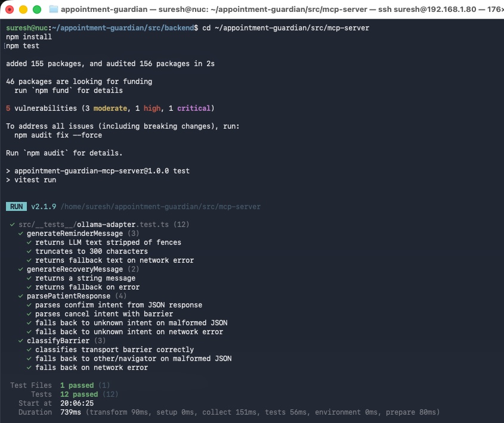504x423 pixels.
Task: Click the red close window button
Action: (10, 10)
